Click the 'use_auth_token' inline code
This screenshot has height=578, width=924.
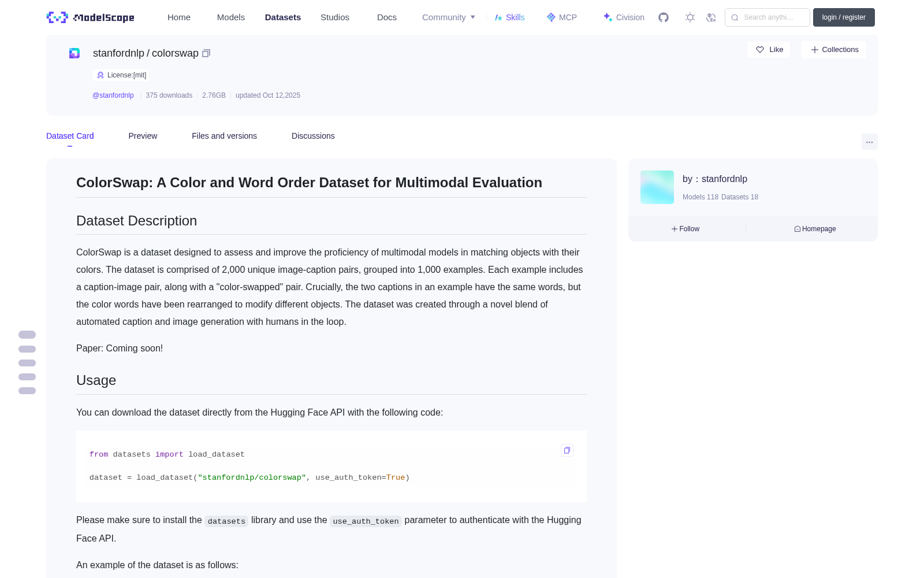click(366, 521)
